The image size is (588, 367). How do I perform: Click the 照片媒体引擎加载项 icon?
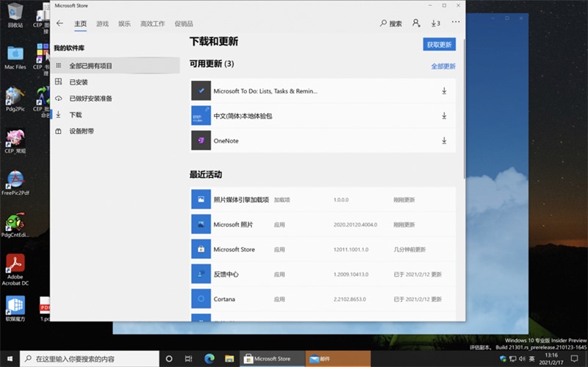201,199
